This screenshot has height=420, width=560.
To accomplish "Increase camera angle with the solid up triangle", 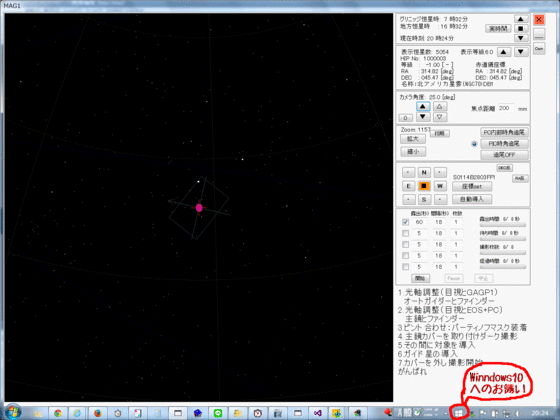I will point(423,106).
